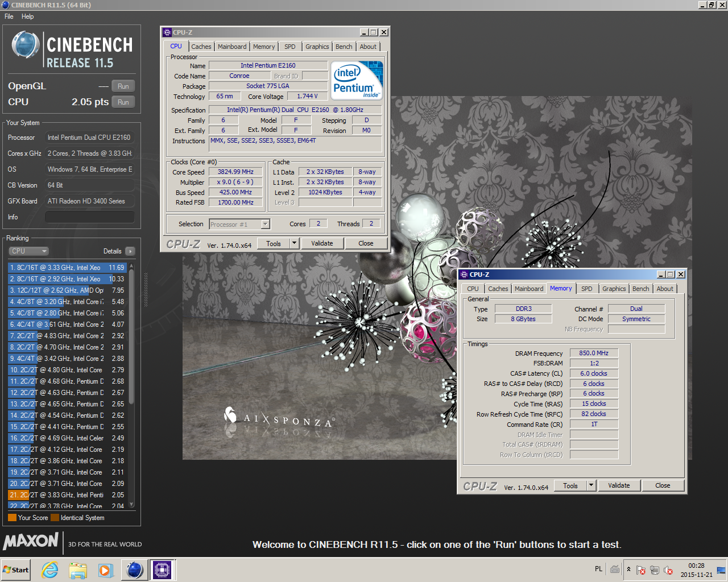Run the CPU benchmark
728x582 pixels.
point(123,102)
